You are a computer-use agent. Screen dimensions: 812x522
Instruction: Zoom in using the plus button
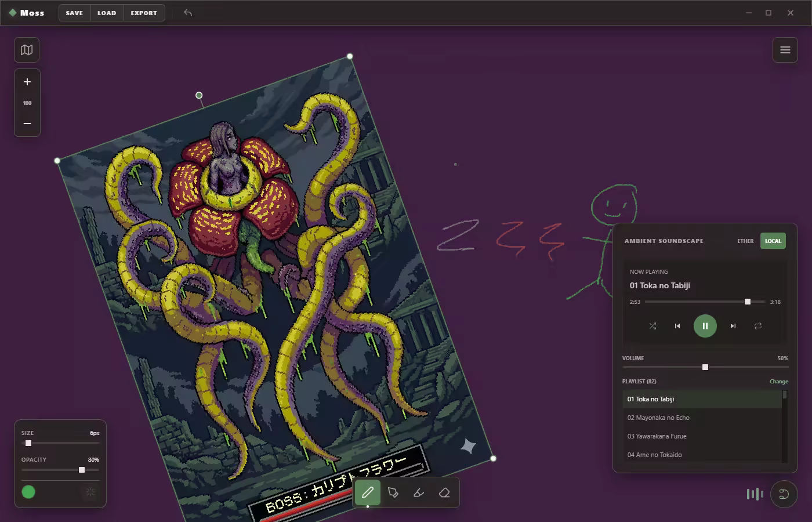27,82
